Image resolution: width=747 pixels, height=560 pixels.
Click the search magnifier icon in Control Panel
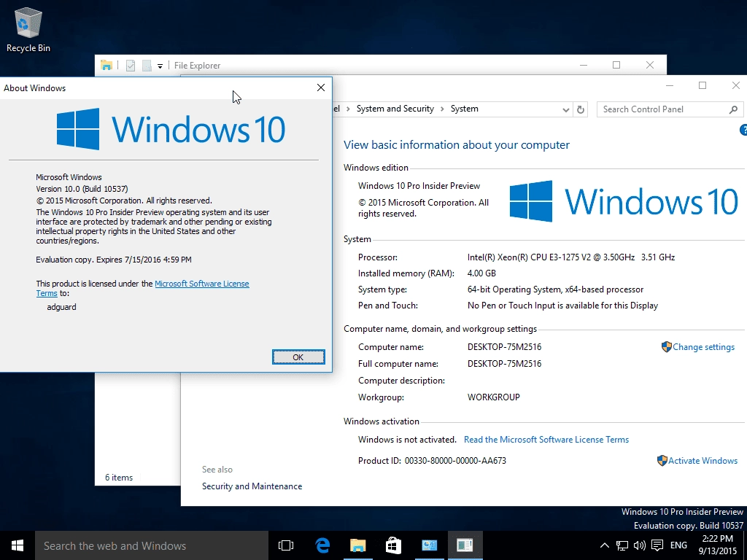(733, 109)
